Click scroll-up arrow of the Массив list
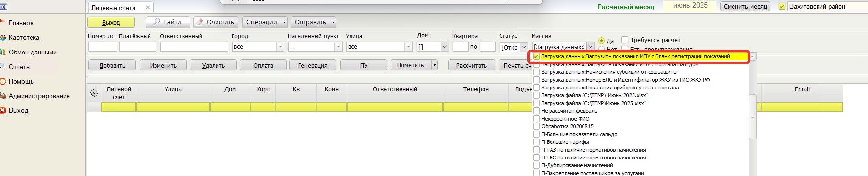Image resolution: width=868 pixels, height=176 pixels. pos(753,57)
